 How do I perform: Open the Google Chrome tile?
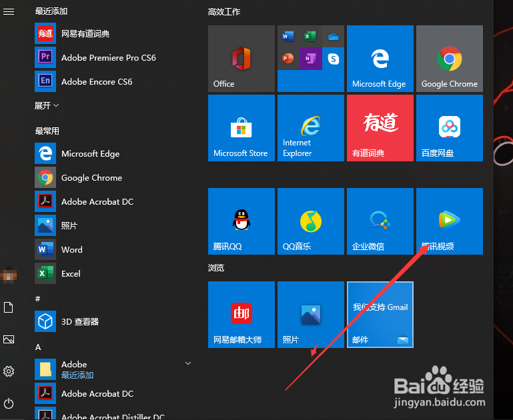tap(450, 59)
